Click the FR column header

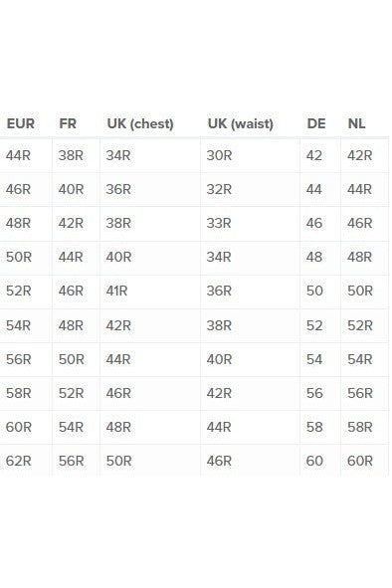coord(68,123)
